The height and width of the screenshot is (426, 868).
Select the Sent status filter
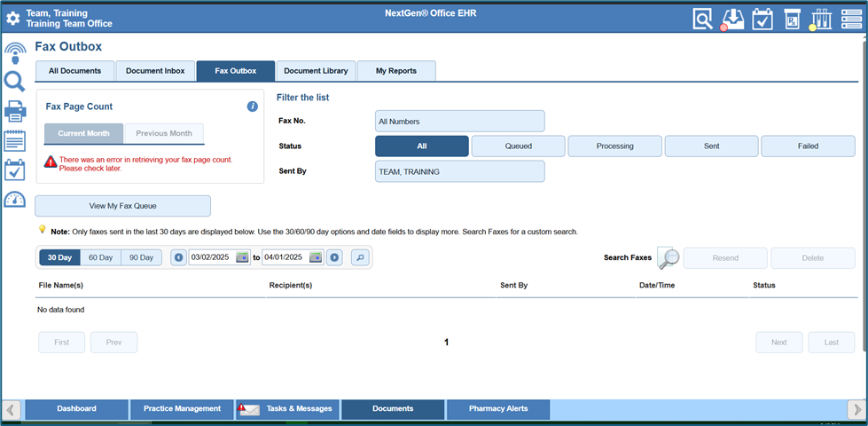tap(712, 146)
